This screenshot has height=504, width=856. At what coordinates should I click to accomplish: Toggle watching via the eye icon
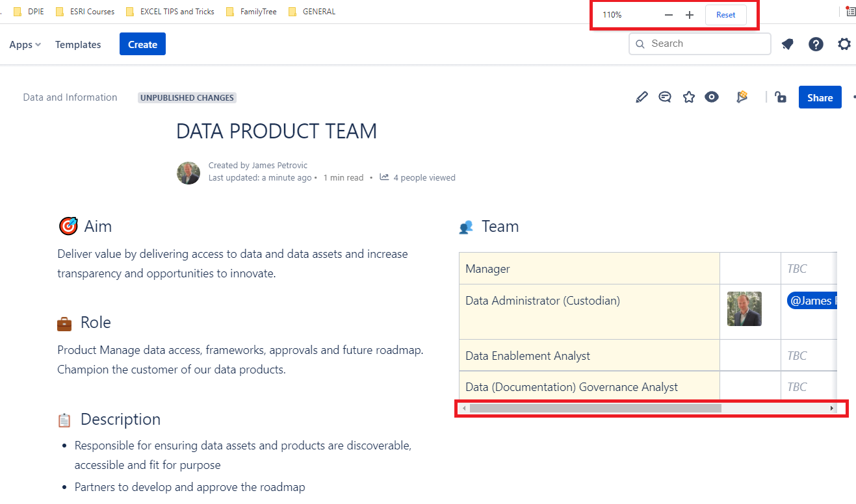pyautogui.click(x=712, y=97)
